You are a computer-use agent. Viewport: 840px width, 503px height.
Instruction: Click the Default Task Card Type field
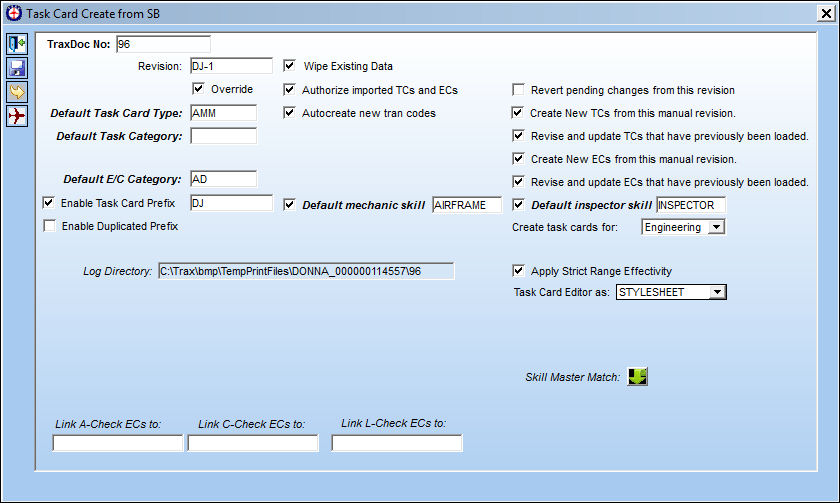pos(223,113)
